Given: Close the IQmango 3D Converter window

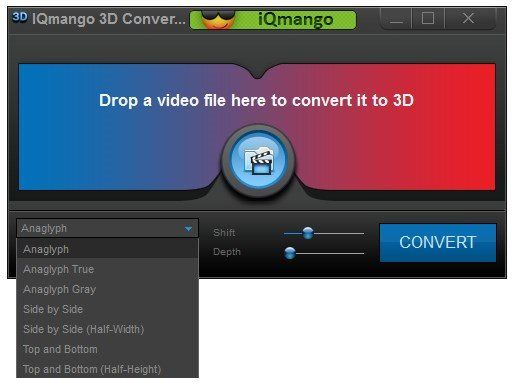Looking at the screenshot, I should (468, 19).
